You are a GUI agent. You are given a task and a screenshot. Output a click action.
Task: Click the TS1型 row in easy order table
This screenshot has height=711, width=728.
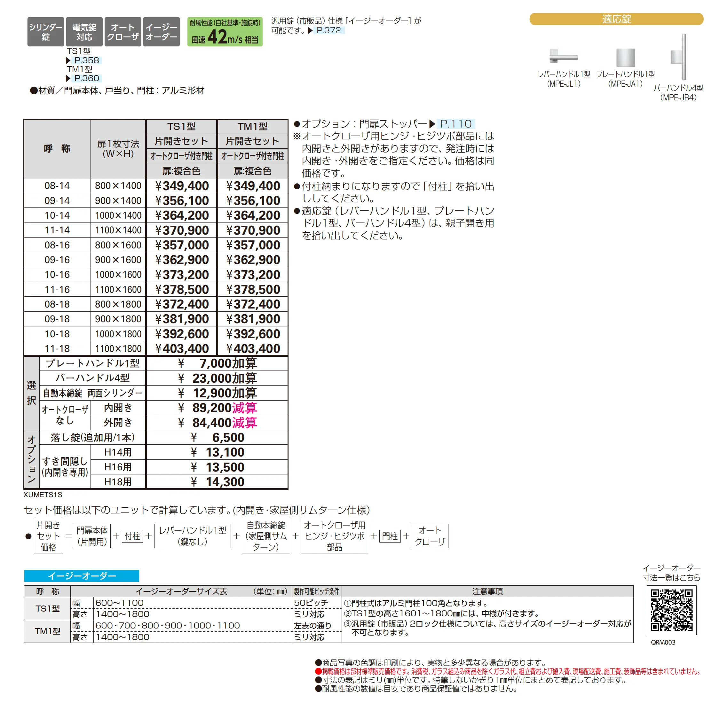pyautogui.click(x=47, y=609)
